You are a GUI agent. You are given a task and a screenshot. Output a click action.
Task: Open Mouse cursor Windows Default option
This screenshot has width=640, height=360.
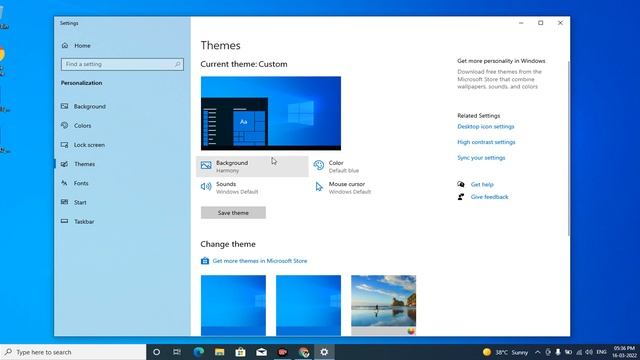pyautogui.click(x=343, y=188)
